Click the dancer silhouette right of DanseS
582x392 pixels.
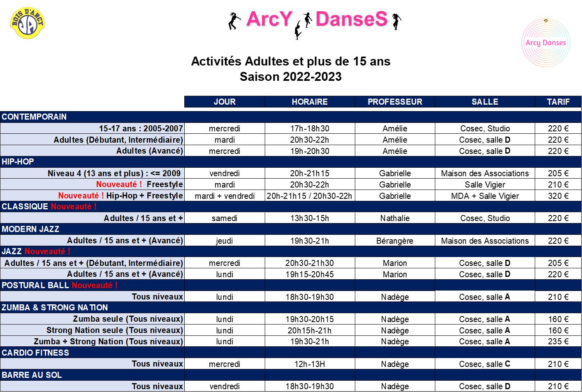point(397,21)
